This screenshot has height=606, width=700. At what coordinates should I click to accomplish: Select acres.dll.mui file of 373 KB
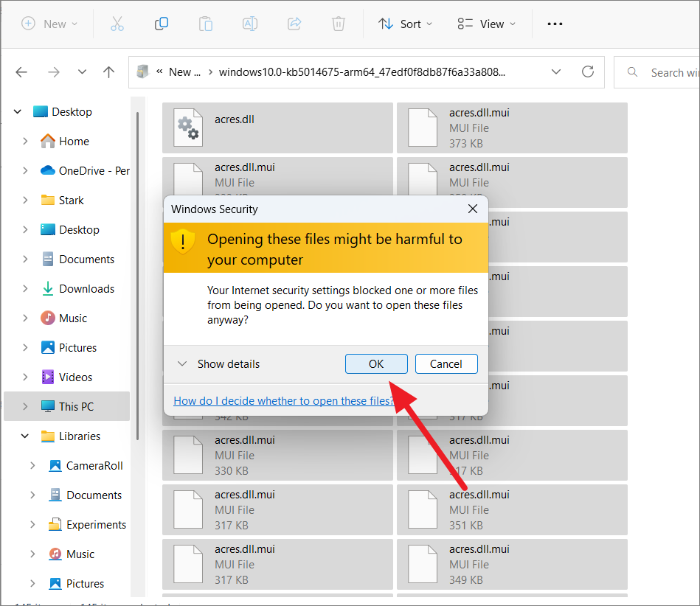512,128
